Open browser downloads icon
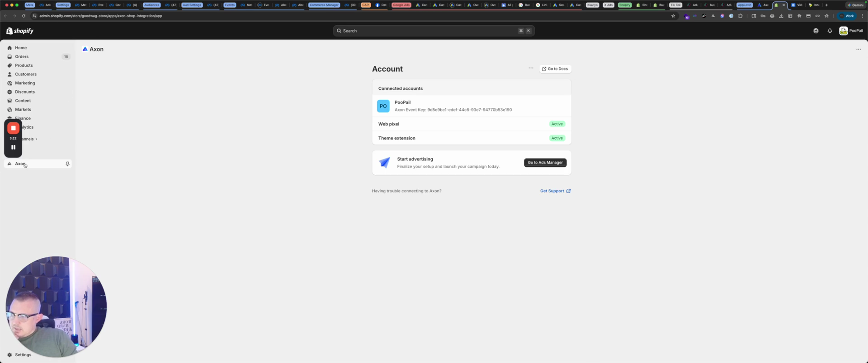This screenshot has height=363, width=868. [x=781, y=16]
